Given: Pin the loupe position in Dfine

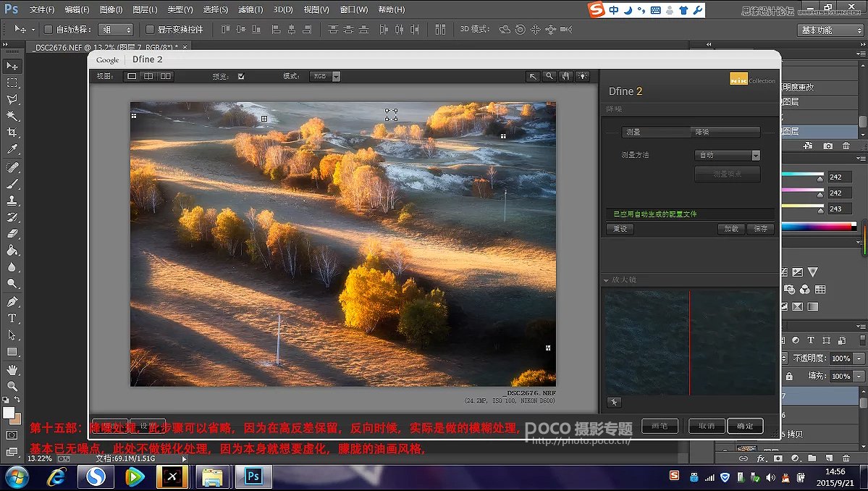Looking at the screenshot, I should tap(614, 403).
